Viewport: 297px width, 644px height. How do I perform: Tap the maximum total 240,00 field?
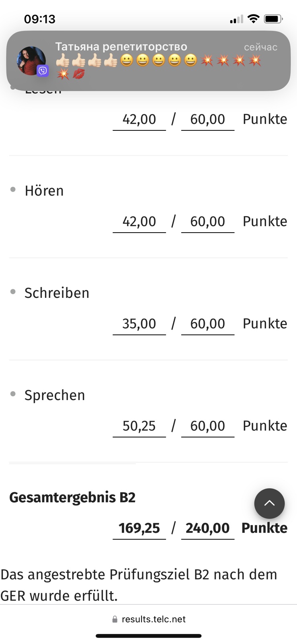click(208, 528)
